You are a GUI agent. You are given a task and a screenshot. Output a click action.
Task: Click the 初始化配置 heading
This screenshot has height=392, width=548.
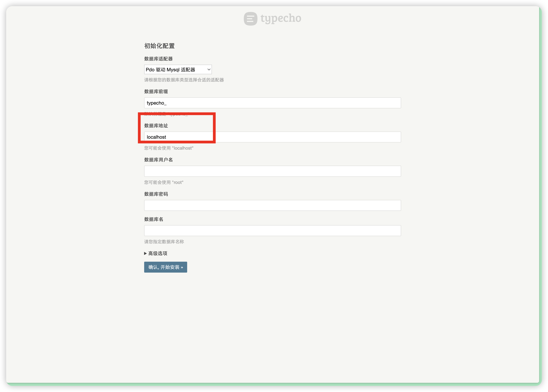pos(159,46)
